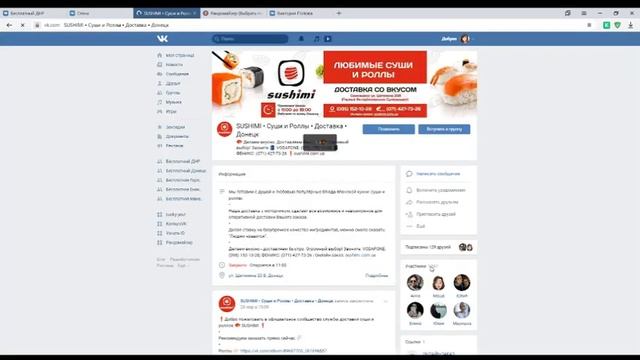Open Музыка in the left sidebar
This screenshot has width=640, height=360.
pos(173,102)
